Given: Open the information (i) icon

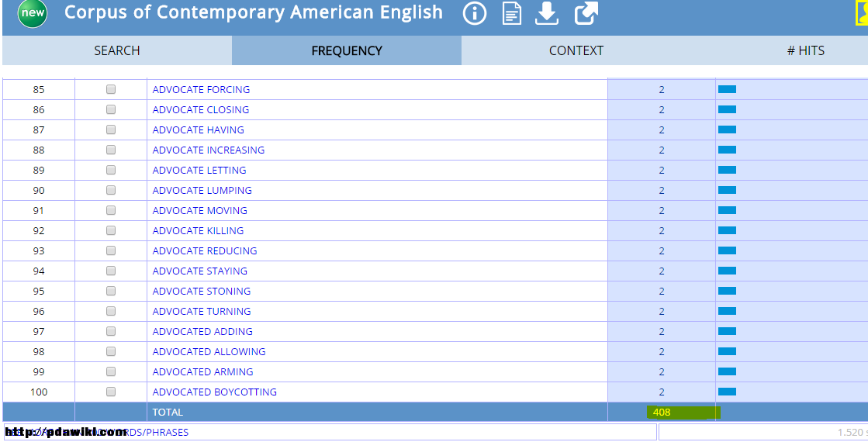Looking at the screenshot, I should coord(475,13).
